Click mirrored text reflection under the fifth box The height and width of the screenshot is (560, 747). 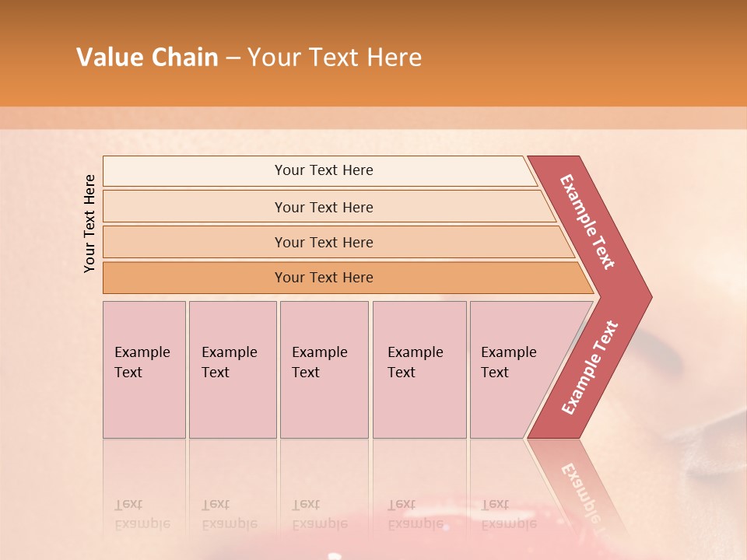tap(507, 514)
